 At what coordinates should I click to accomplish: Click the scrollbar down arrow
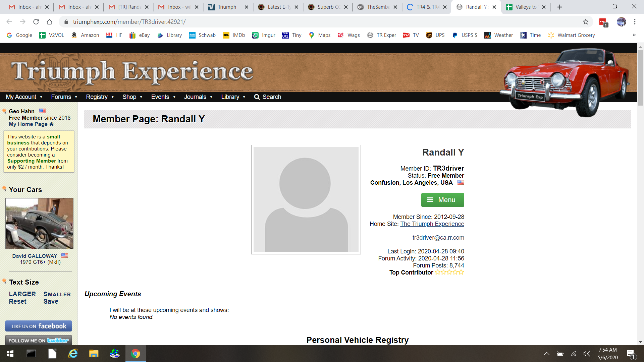pos(640,342)
